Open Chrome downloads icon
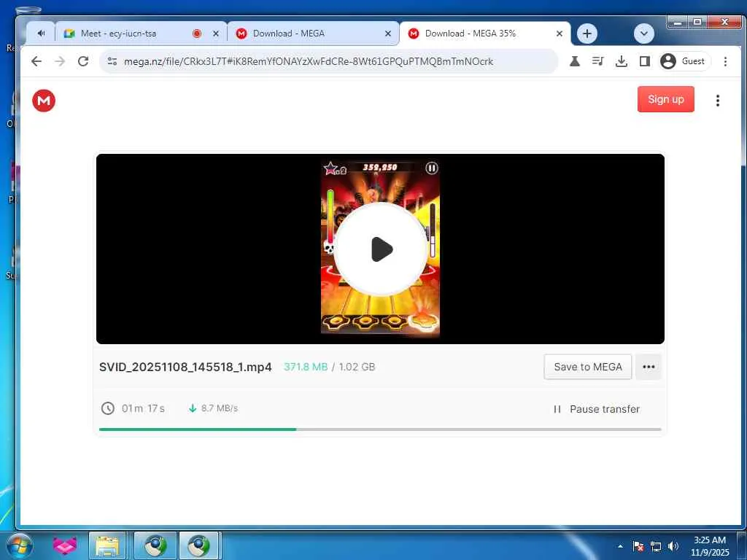 coord(622,61)
